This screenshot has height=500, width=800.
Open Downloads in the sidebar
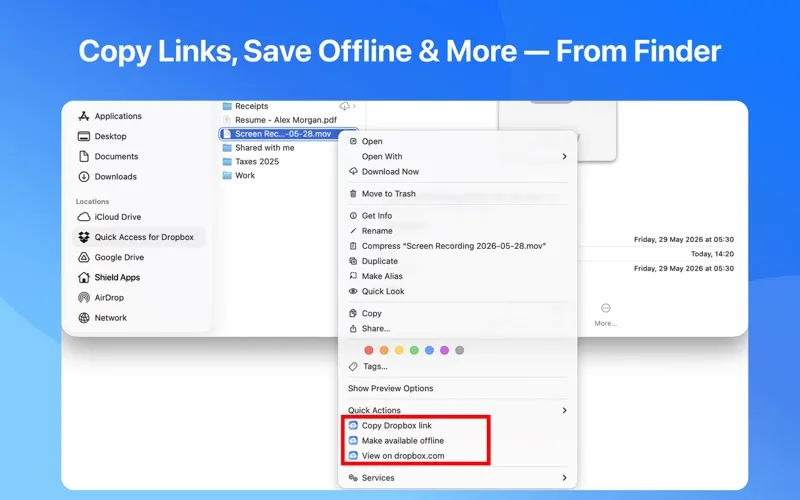point(107,177)
